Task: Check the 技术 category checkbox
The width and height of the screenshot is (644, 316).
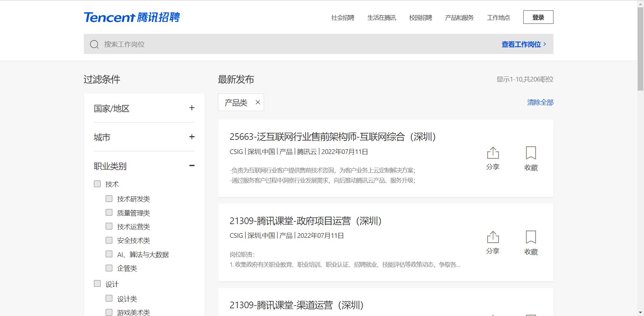Action: point(97,184)
